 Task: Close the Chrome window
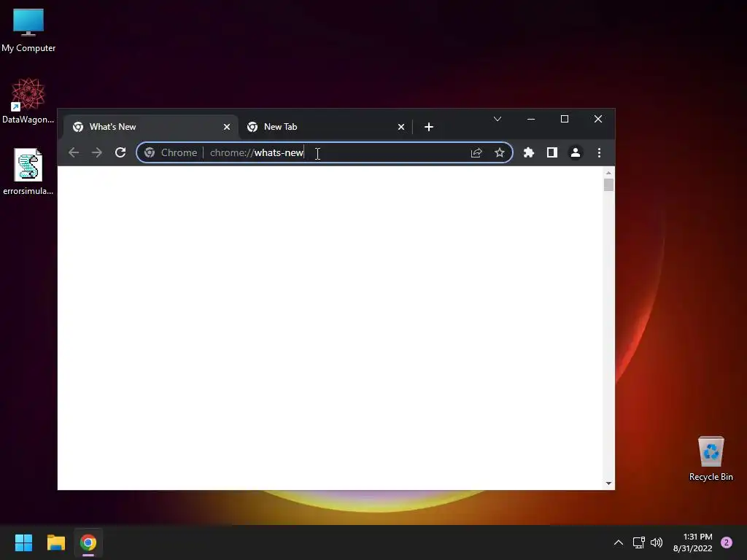pos(598,119)
